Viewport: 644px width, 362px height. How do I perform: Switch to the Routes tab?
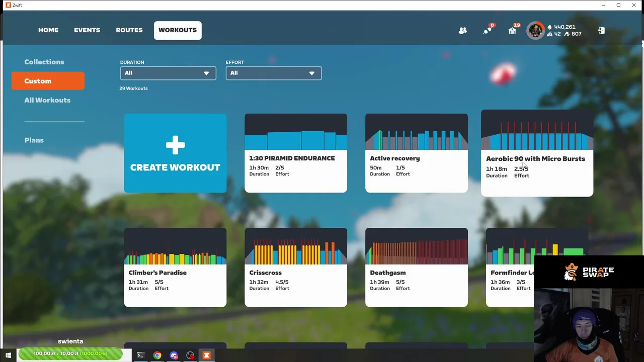129,30
